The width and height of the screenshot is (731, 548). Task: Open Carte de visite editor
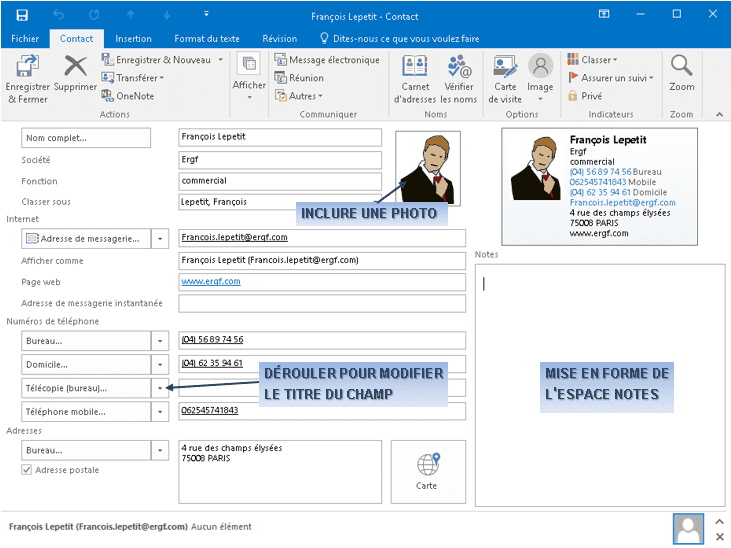(505, 79)
